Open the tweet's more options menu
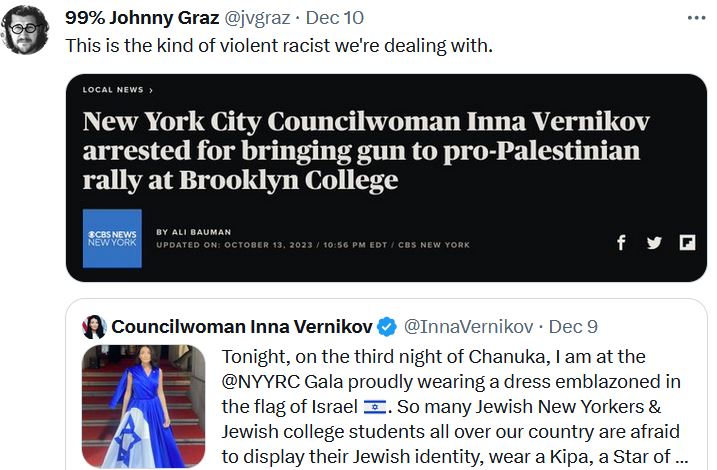717x470 pixels. (695, 19)
